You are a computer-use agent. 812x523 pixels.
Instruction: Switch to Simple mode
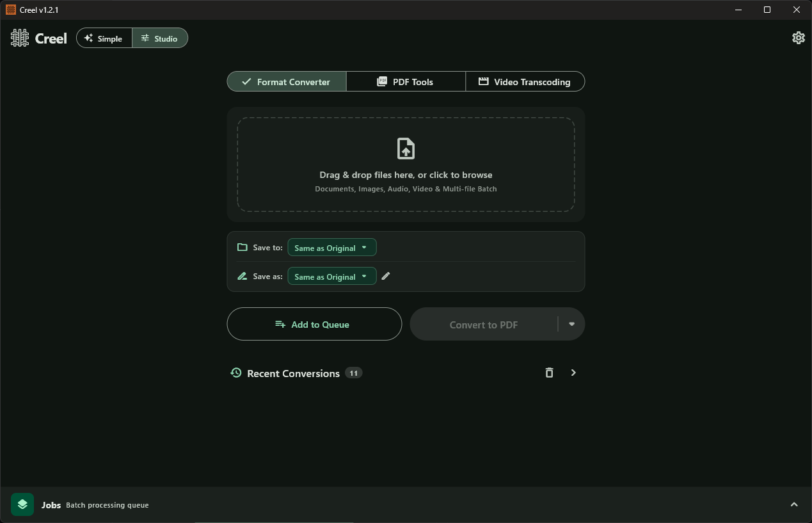[104, 38]
